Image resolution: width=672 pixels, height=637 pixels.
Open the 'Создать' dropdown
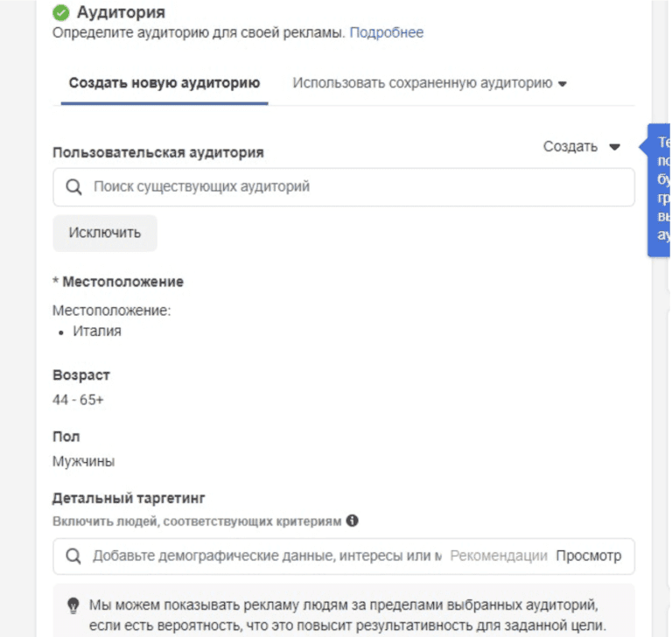click(582, 147)
